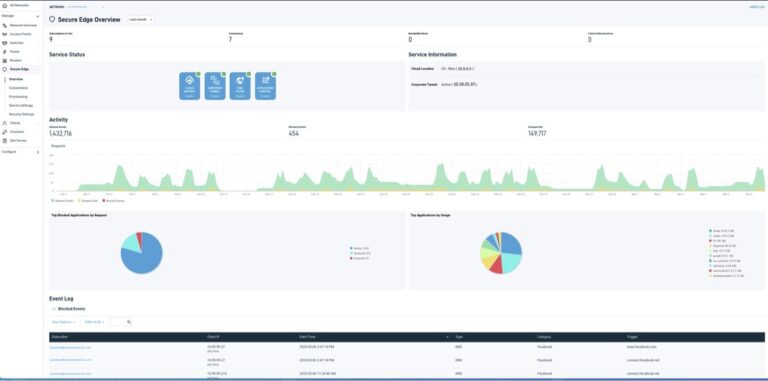Click the Routers sidebar icon
The width and height of the screenshot is (768, 381).
[x=4, y=60]
